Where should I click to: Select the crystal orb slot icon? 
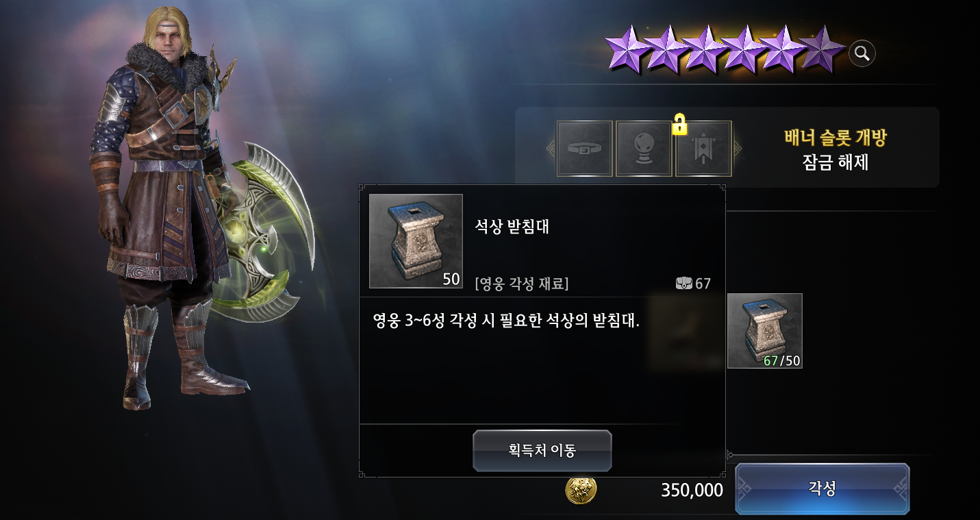pyautogui.click(x=644, y=149)
